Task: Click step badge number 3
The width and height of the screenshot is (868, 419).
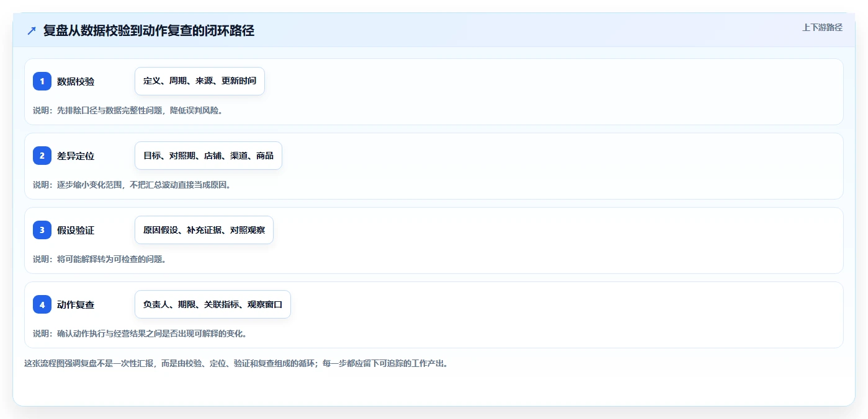Action: (x=42, y=230)
